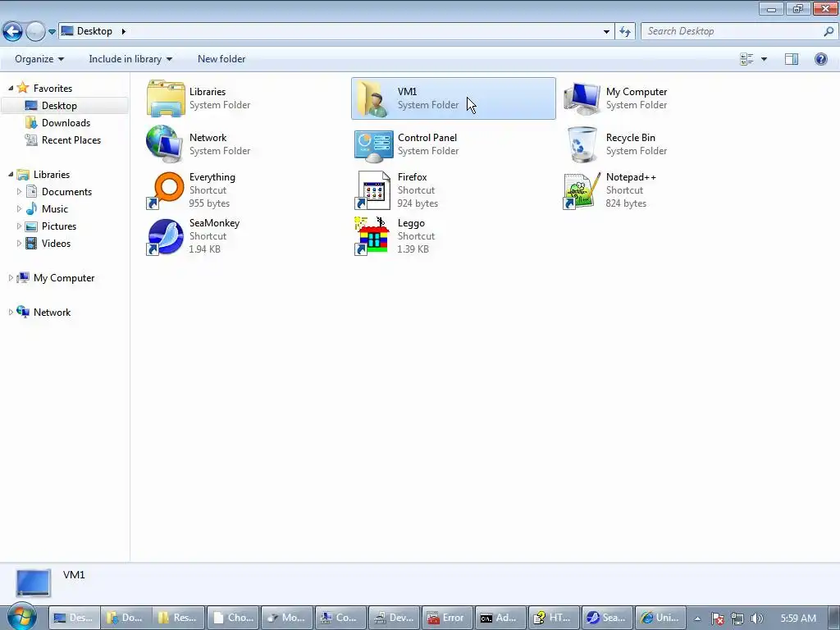Click the refresh button beside address bar
Image resolution: width=840 pixels, height=630 pixels.
pos(625,31)
